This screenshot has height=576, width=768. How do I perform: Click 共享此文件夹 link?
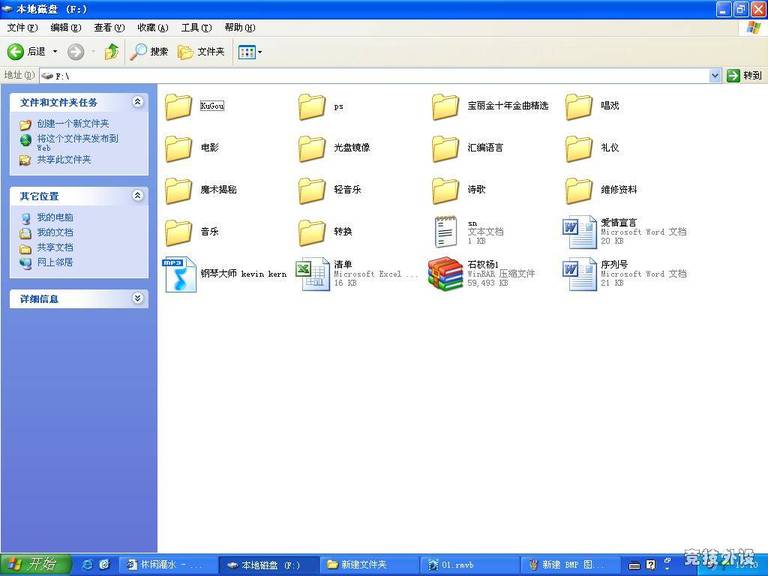(64, 160)
